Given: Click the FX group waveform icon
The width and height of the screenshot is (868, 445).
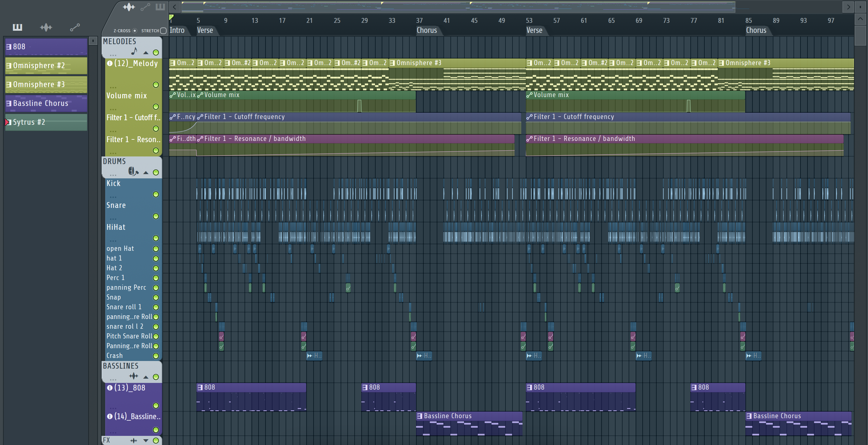Looking at the screenshot, I should 134,440.
